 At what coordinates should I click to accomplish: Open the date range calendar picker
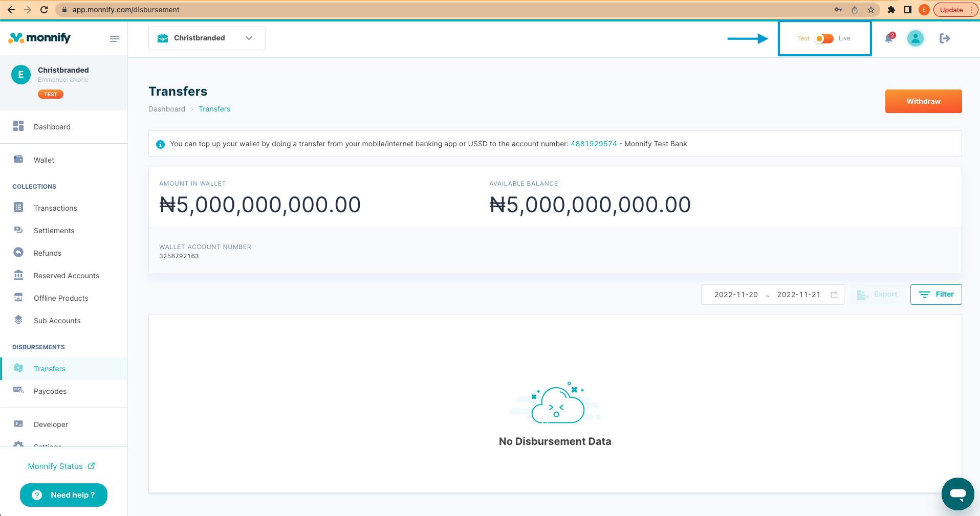[x=834, y=295]
